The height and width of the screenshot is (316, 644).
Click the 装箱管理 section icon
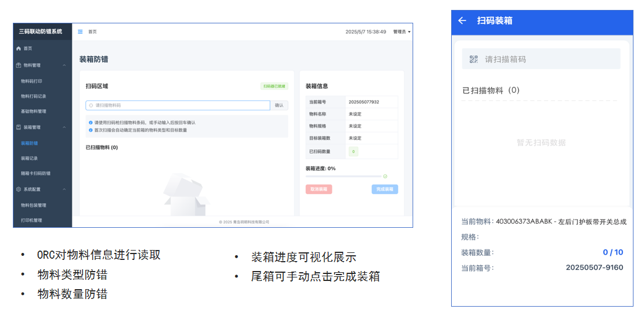(19, 127)
